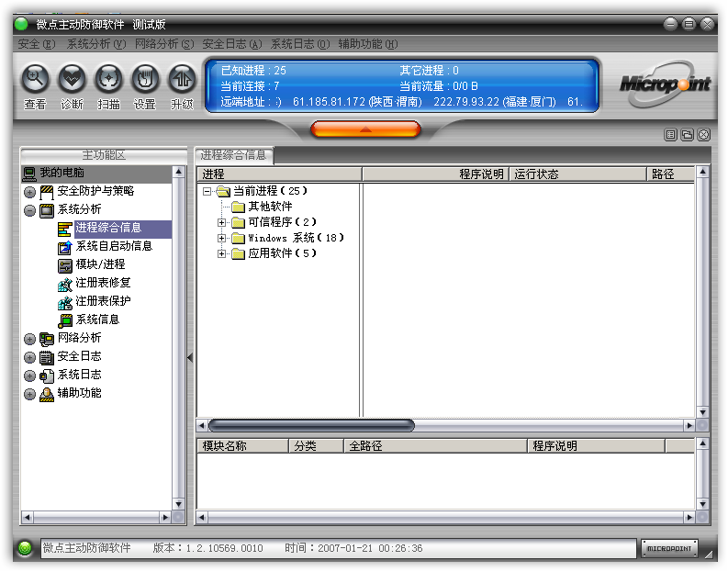The width and height of the screenshot is (728, 572).
Task: Open the 安全日志 (A) menu
Action: (232, 44)
